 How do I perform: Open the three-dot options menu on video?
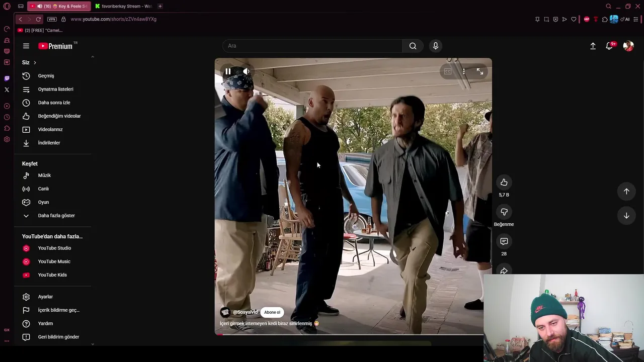(x=464, y=72)
